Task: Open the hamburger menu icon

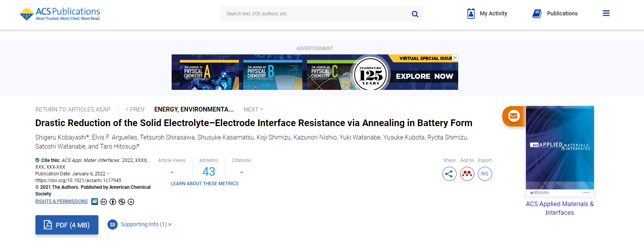Action: (x=606, y=13)
